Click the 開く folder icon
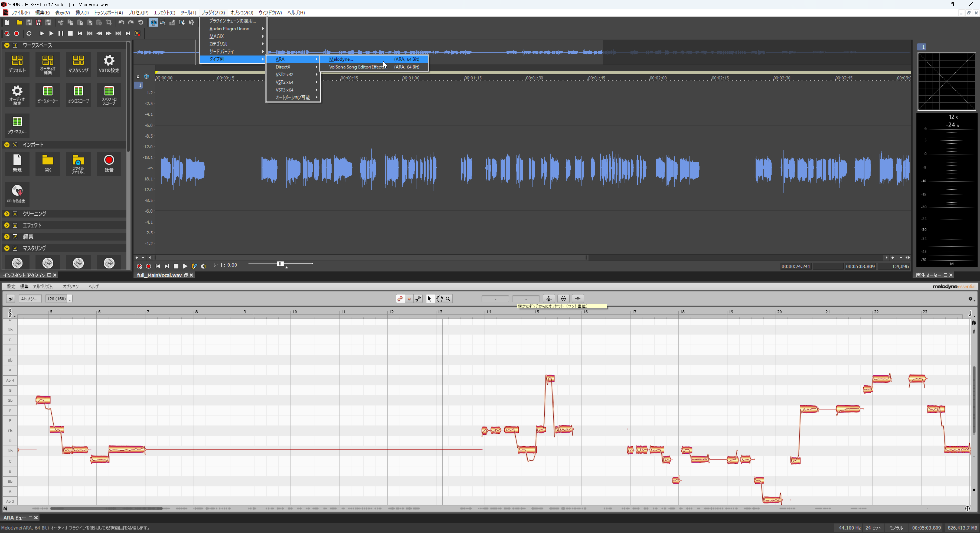980x533 pixels. click(x=47, y=164)
